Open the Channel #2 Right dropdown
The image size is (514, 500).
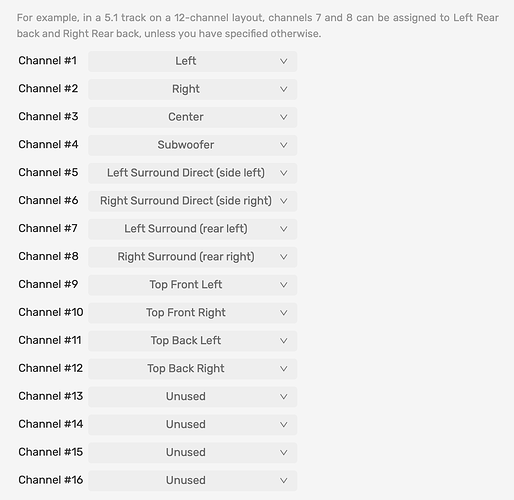coord(192,89)
